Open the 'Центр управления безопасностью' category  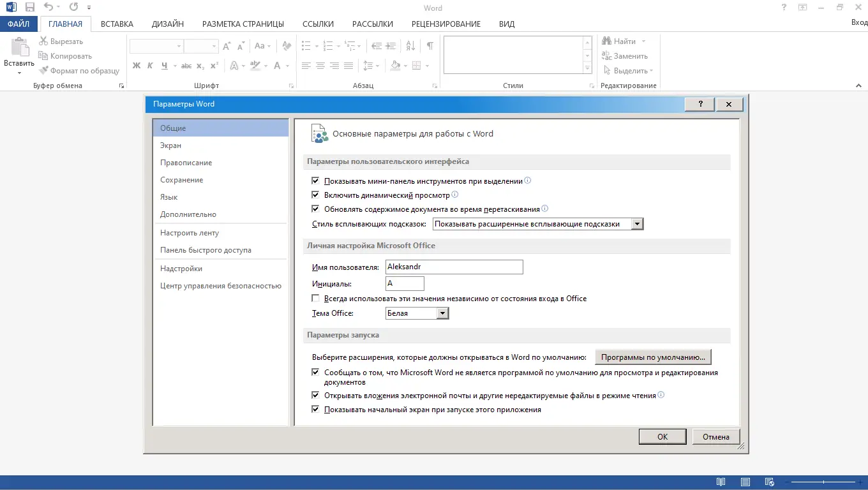click(221, 286)
